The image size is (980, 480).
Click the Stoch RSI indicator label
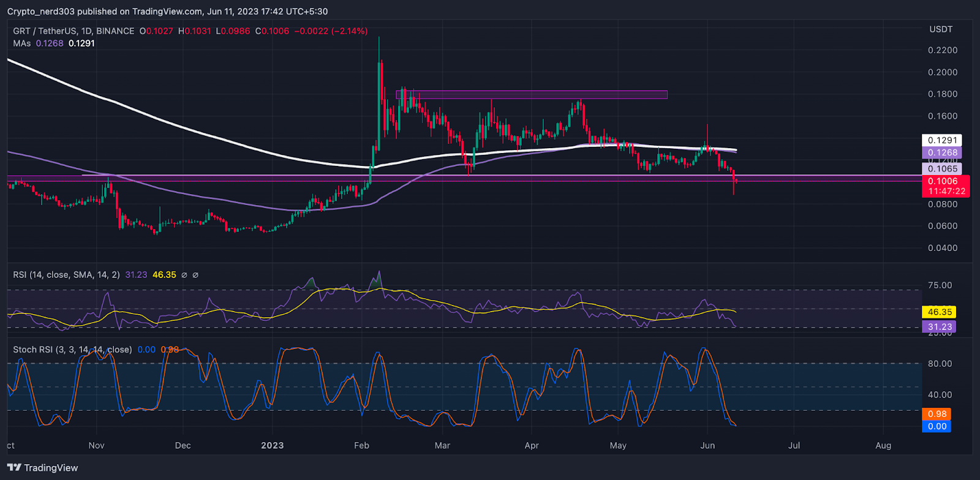(x=72, y=350)
